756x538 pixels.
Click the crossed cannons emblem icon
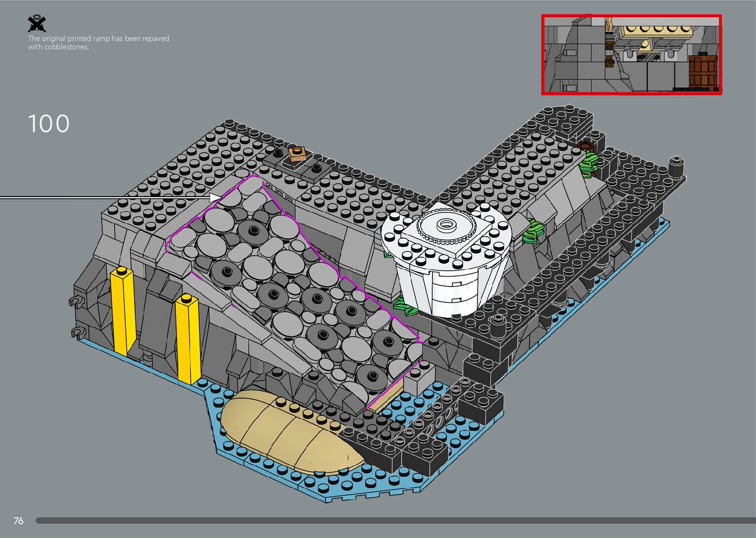tap(37, 24)
